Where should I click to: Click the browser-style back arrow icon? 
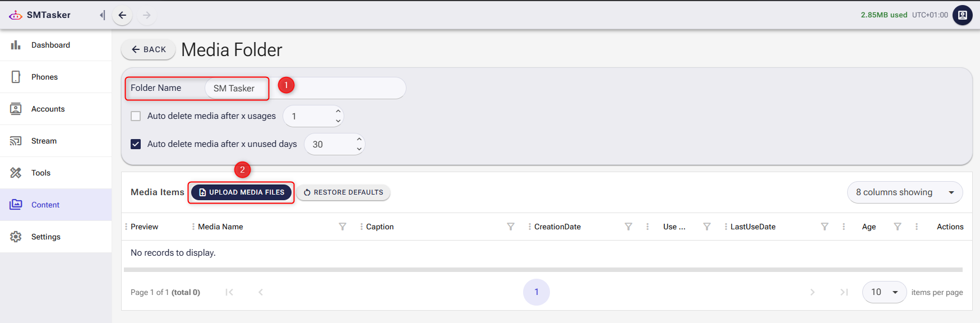click(x=122, y=15)
